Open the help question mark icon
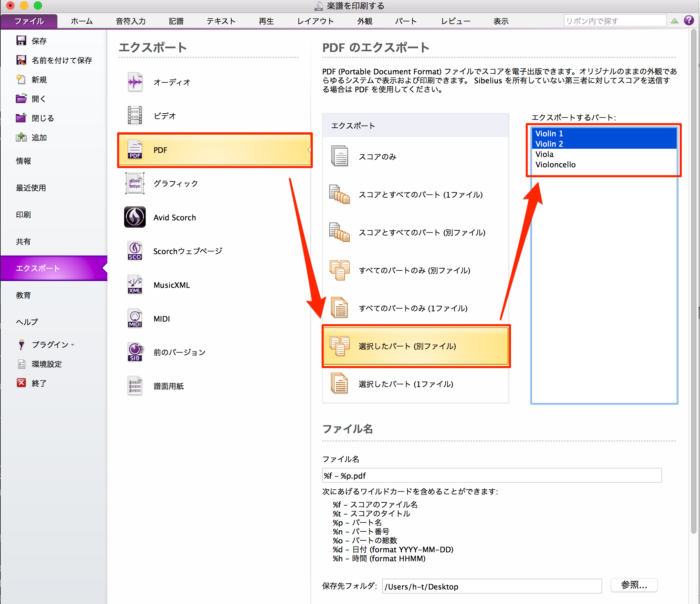The image size is (700, 604). tap(689, 21)
